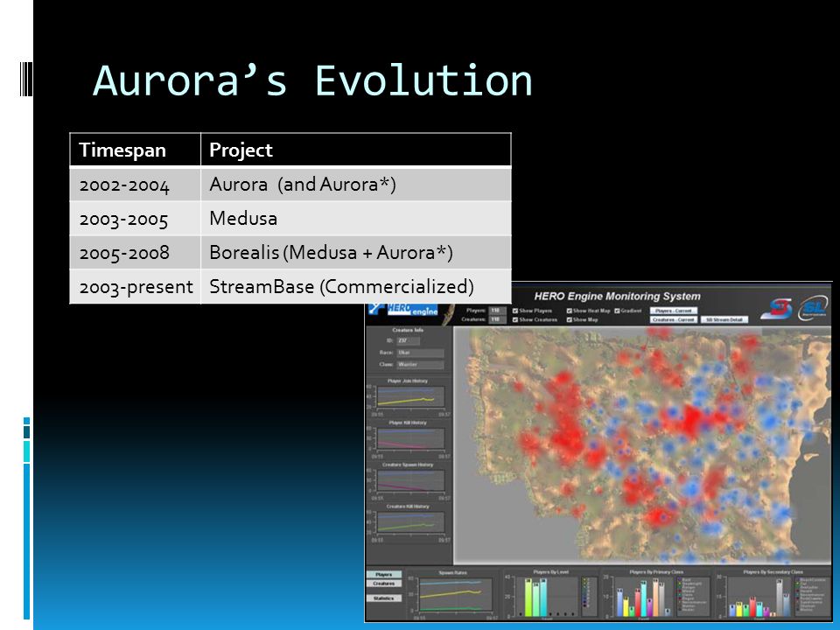
Task: Toggle the Show Map checkbox
Action: pyautogui.click(x=569, y=320)
